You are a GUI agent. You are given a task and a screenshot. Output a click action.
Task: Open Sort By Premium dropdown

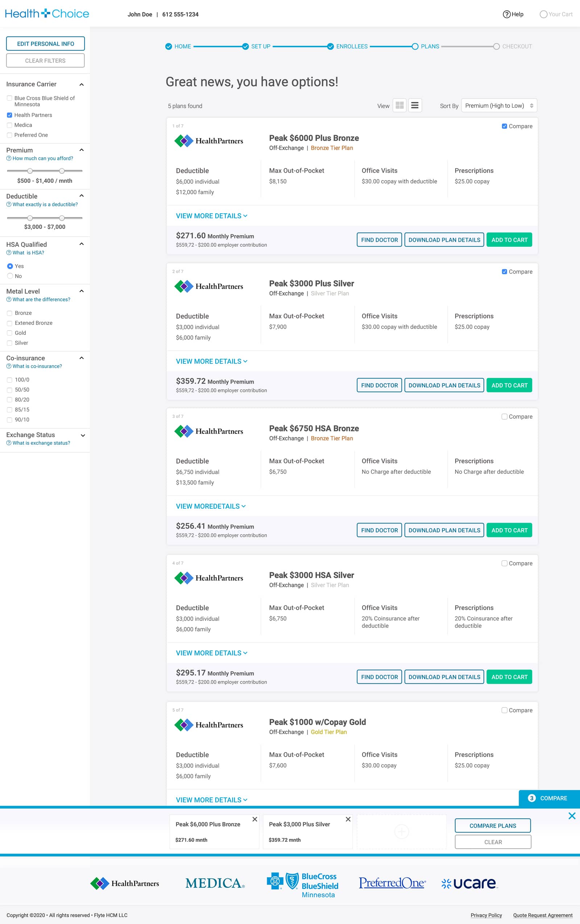tap(499, 106)
